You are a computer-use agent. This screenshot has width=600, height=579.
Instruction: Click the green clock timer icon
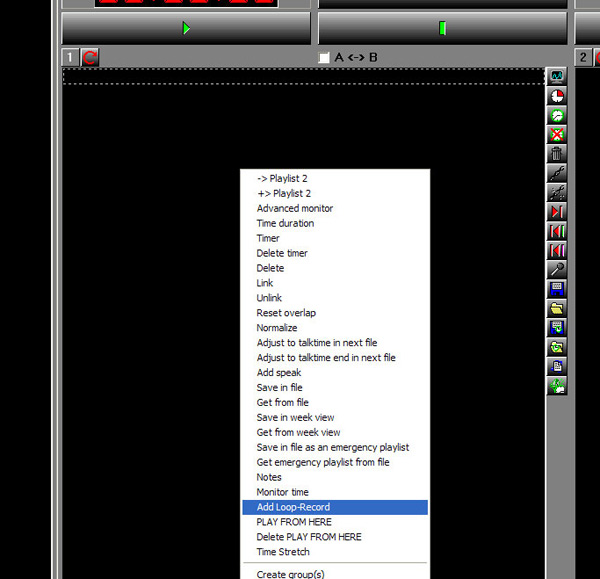coord(557,115)
